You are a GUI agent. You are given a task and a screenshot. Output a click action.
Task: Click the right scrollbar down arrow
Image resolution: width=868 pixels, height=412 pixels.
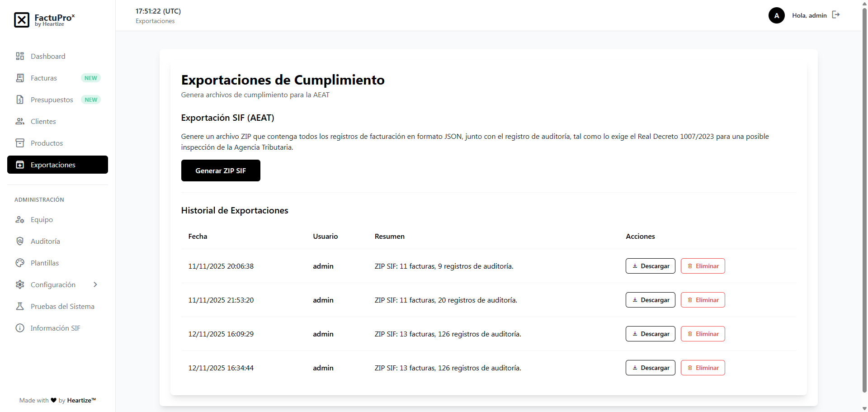864,408
